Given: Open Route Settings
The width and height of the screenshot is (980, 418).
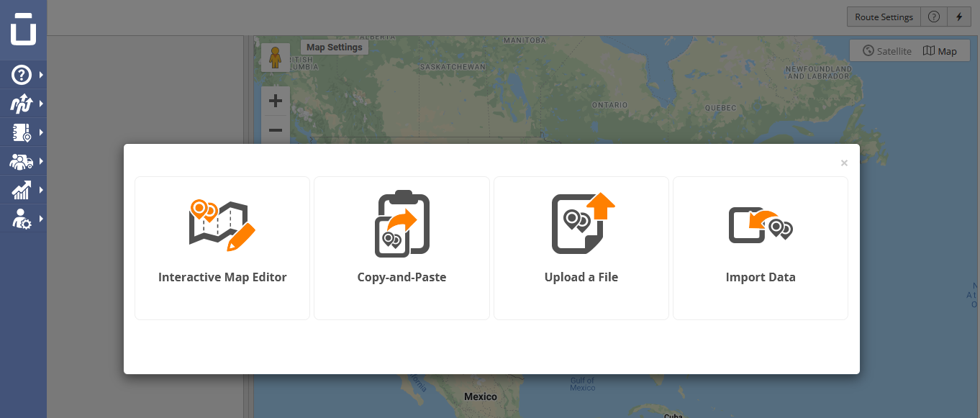Looking at the screenshot, I should [884, 17].
